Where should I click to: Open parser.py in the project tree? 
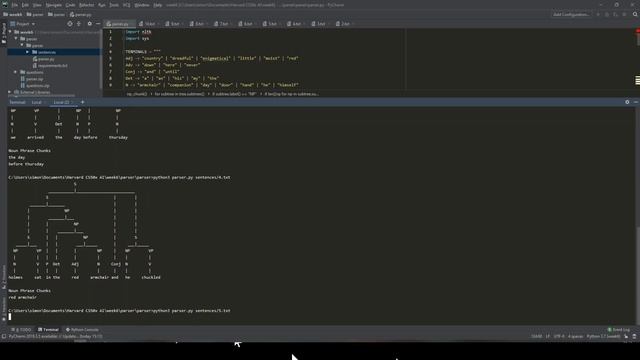click(x=43, y=59)
